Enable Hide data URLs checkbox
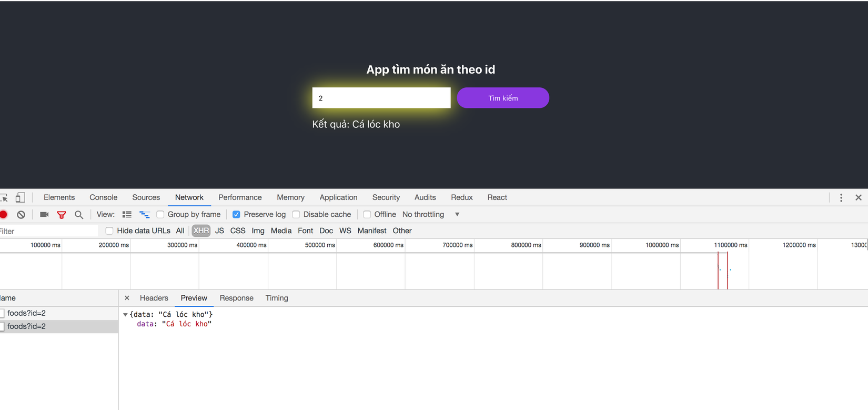 (109, 231)
